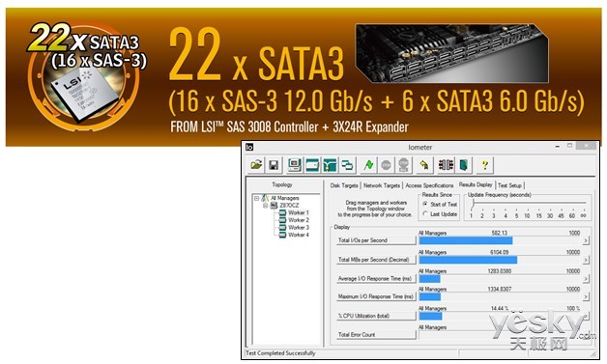Save test configuration with floppy disk icon
Image resolution: width=607 pixels, height=364 pixels.
[274, 165]
